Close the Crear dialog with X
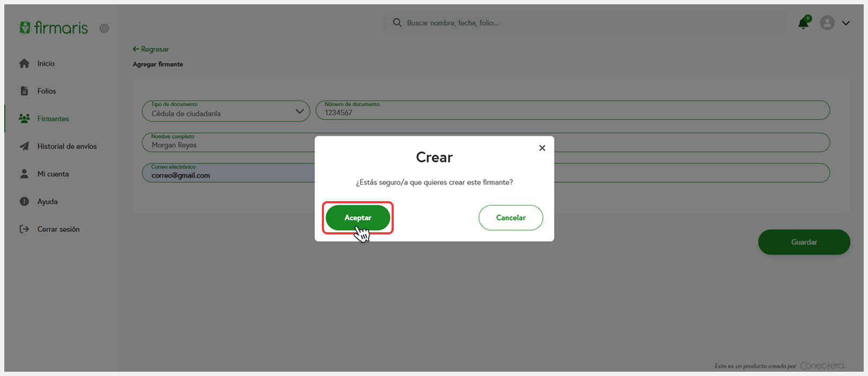This screenshot has width=868, height=376. click(x=542, y=148)
